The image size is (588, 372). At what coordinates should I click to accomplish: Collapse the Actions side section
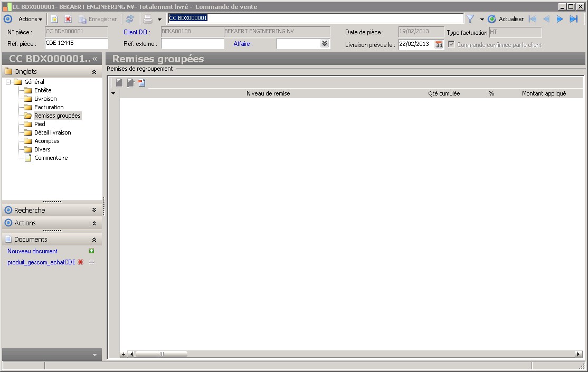pos(94,223)
